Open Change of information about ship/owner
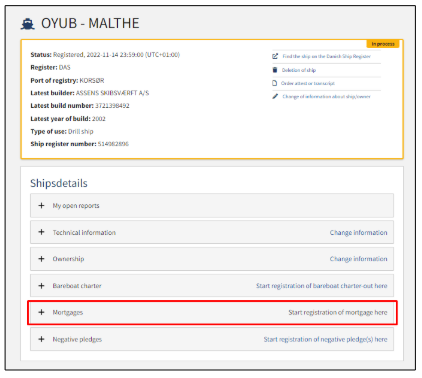422x378 pixels. click(x=326, y=97)
